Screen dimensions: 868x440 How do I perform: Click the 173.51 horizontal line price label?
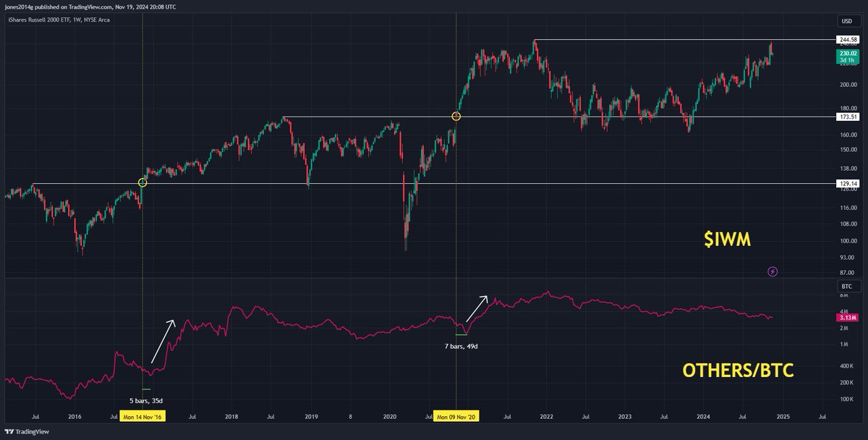click(x=848, y=117)
